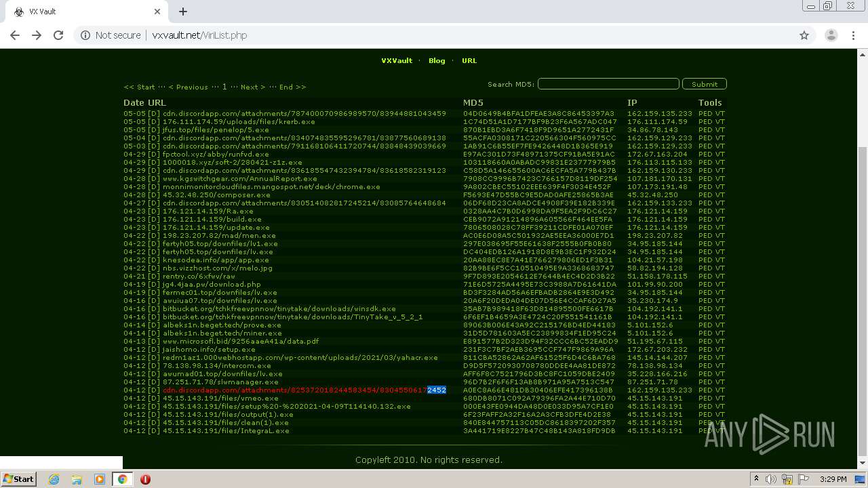868x488 pixels.
Task: Select MD5 1C74D51A1D7177BF9B23F6A567ADC047
Action: point(540,121)
